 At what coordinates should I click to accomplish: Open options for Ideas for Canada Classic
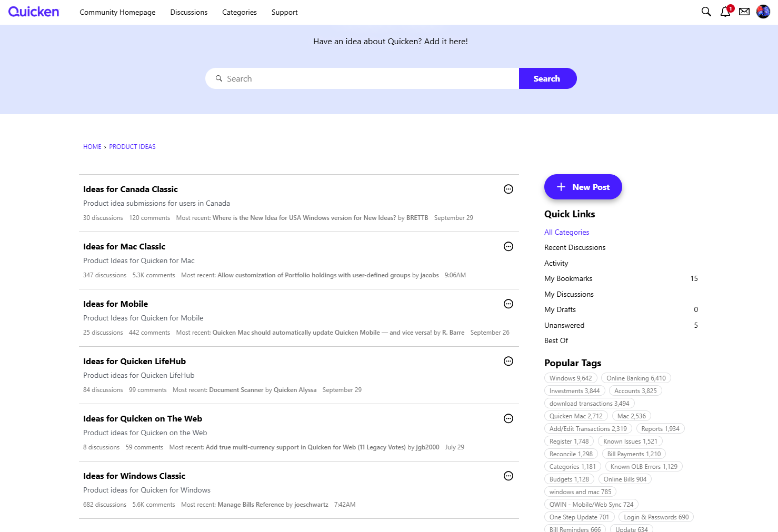508,189
